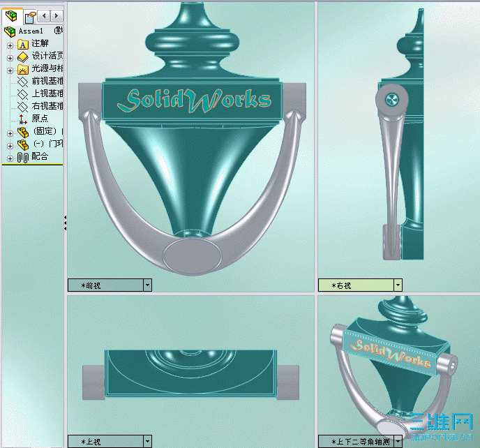The height and width of the screenshot is (448, 480).
Task: Open the *前视 view orientation dropdown arrow
Action: click(x=147, y=285)
